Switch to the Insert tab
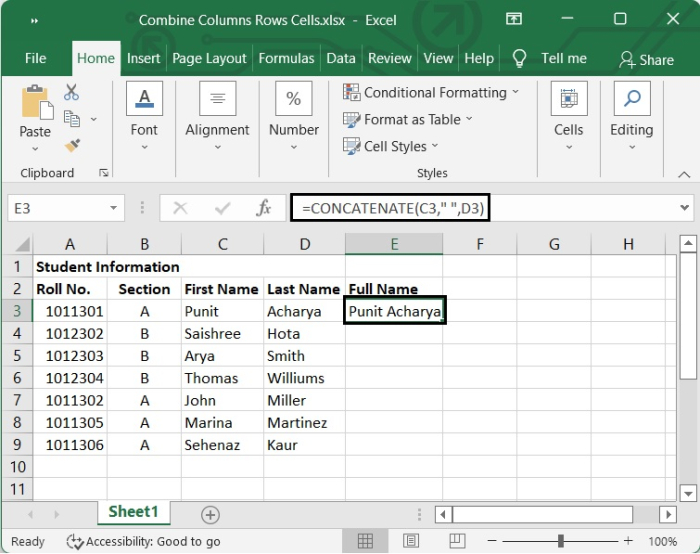700x554 pixels. coord(143,58)
